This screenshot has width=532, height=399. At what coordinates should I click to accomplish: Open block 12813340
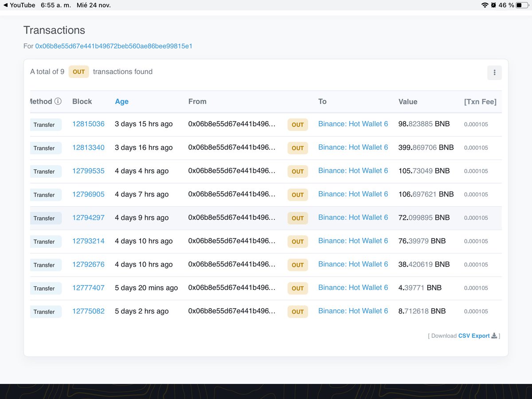[88, 148]
